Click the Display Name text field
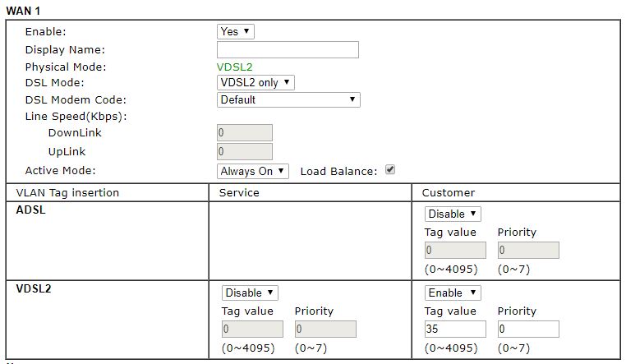The width and height of the screenshot is (626, 364). pyautogui.click(x=288, y=49)
